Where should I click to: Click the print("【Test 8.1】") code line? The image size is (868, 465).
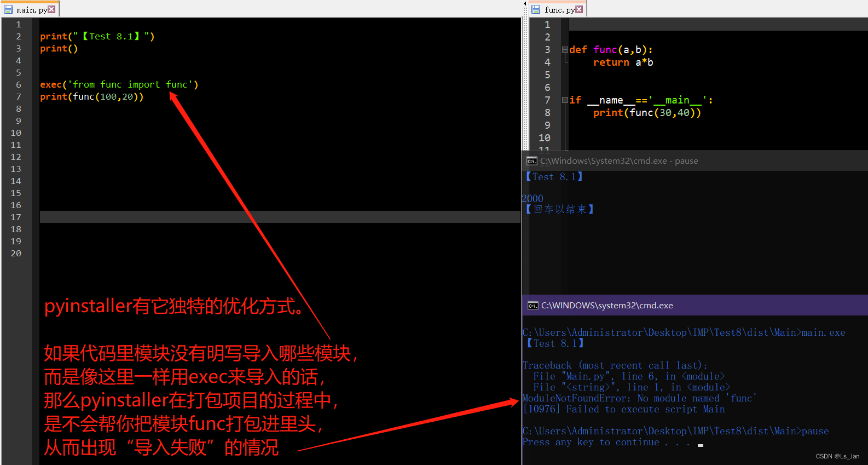tap(97, 37)
